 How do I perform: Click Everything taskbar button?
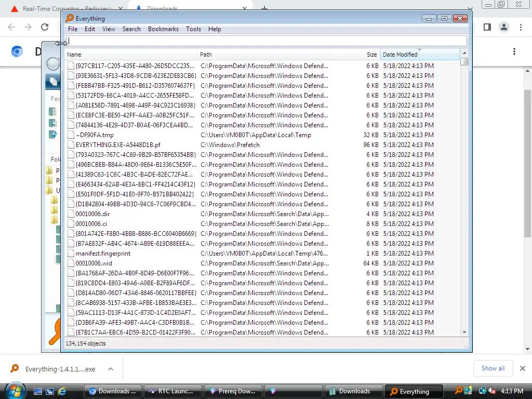(x=414, y=392)
